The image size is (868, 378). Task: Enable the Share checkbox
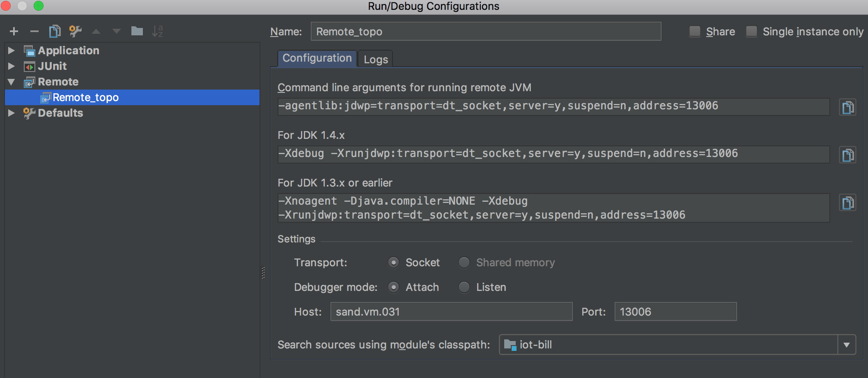coord(695,32)
